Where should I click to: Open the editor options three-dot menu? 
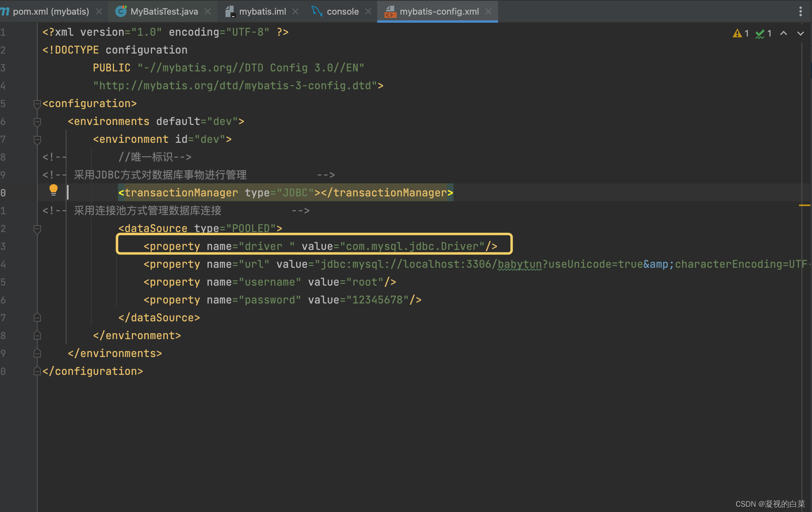(800, 11)
